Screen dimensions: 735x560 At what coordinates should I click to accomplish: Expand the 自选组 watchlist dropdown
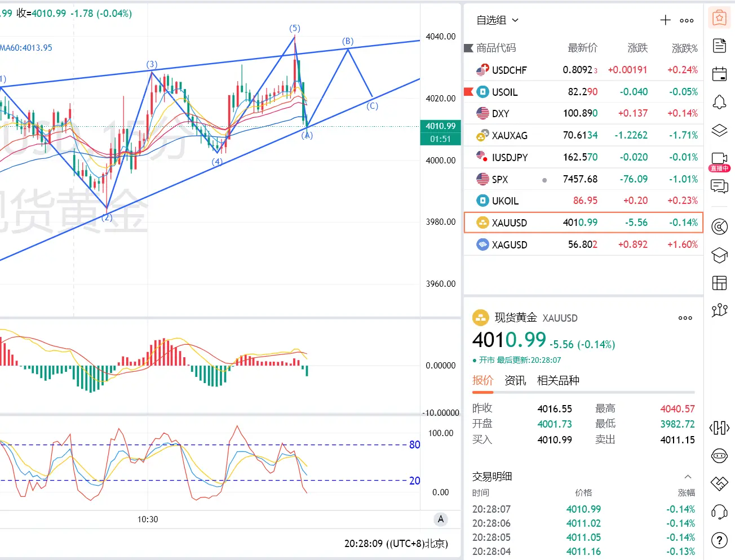(497, 20)
